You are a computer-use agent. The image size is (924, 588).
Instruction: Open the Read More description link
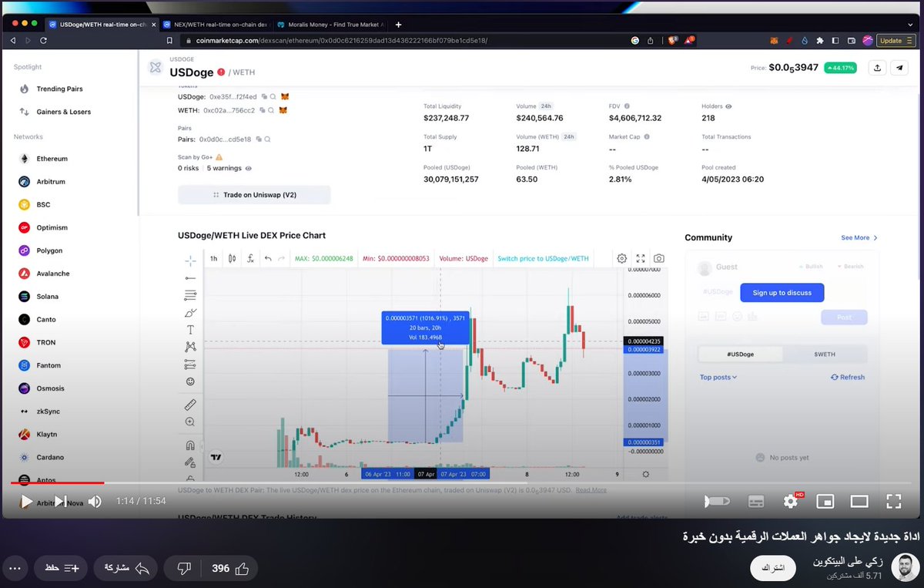pyautogui.click(x=591, y=490)
